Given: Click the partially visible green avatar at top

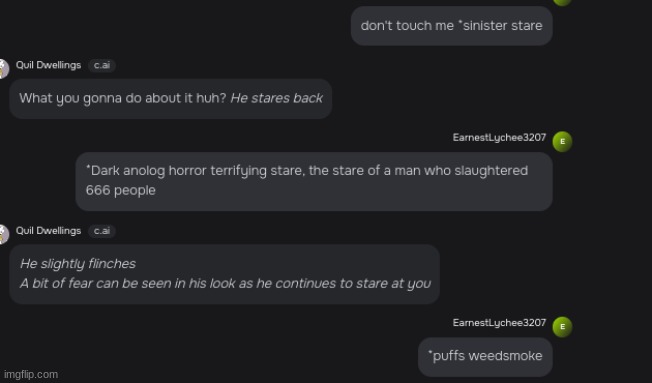Looking at the screenshot, I should [562, 2].
